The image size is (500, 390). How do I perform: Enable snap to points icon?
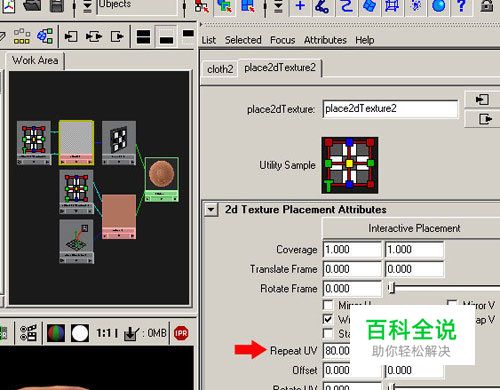pyautogui.click(x=346, y=6)
